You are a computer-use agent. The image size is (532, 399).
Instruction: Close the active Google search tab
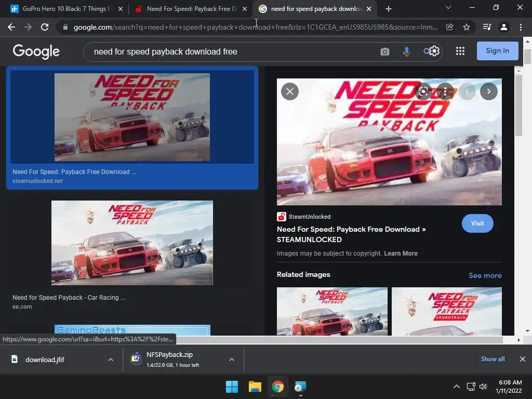tap(369, 9)
